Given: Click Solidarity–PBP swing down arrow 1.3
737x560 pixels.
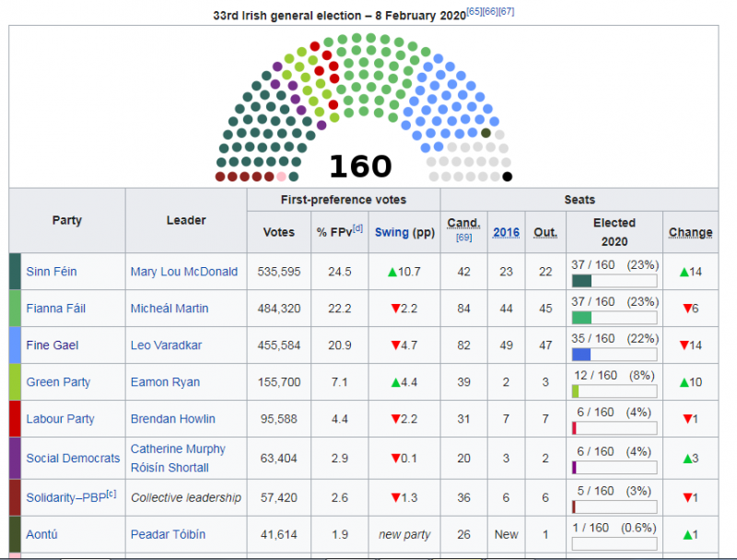Looking at the screenshot, I should [x=395, y=498].
